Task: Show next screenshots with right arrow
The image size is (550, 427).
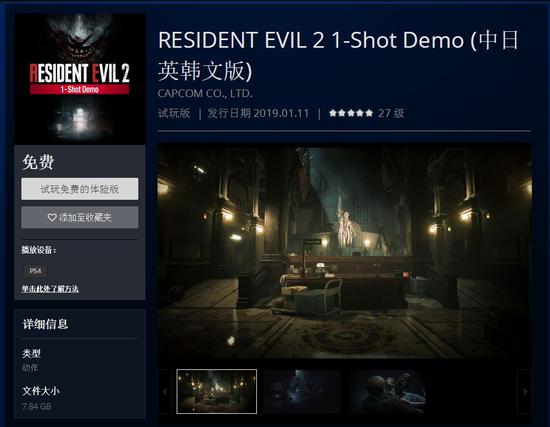Action: 525,392
